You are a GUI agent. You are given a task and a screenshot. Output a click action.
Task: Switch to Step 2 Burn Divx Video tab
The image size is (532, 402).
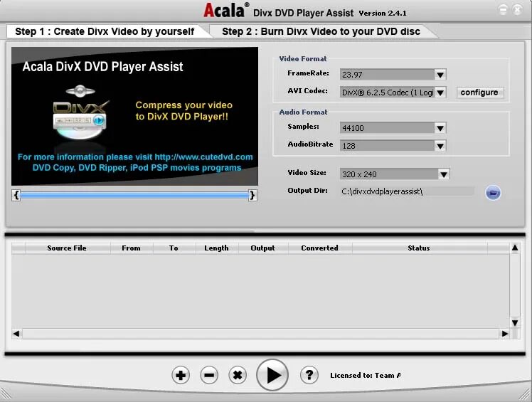[x=321, y=31]
